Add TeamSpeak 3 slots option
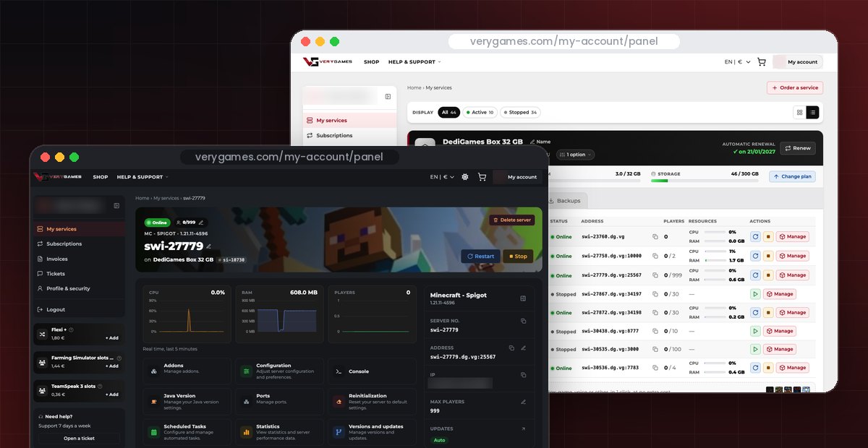868x448 pixels. click(x=112, y=395)
